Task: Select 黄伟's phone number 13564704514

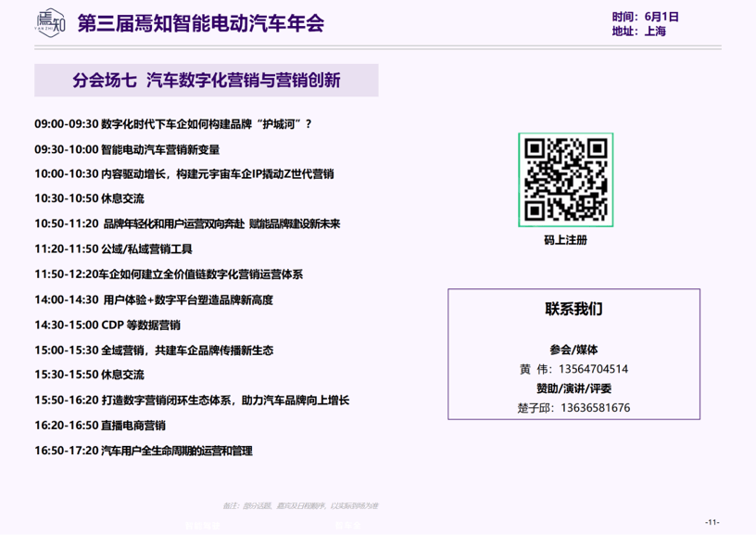Action: [593, 370]
